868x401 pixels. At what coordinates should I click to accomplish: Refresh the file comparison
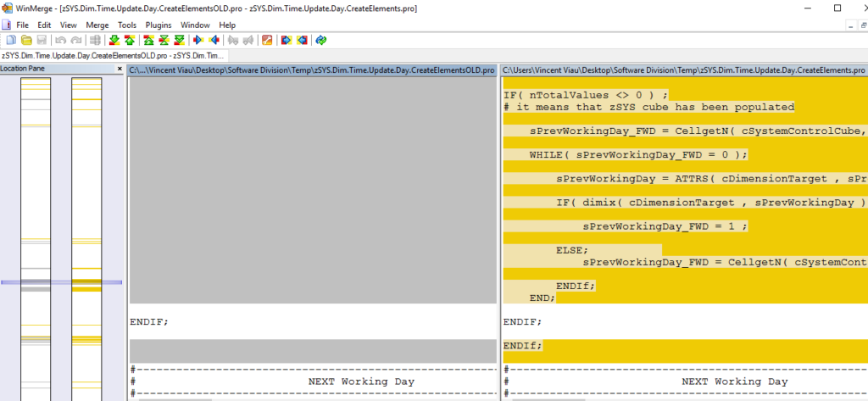pos(321,40)
